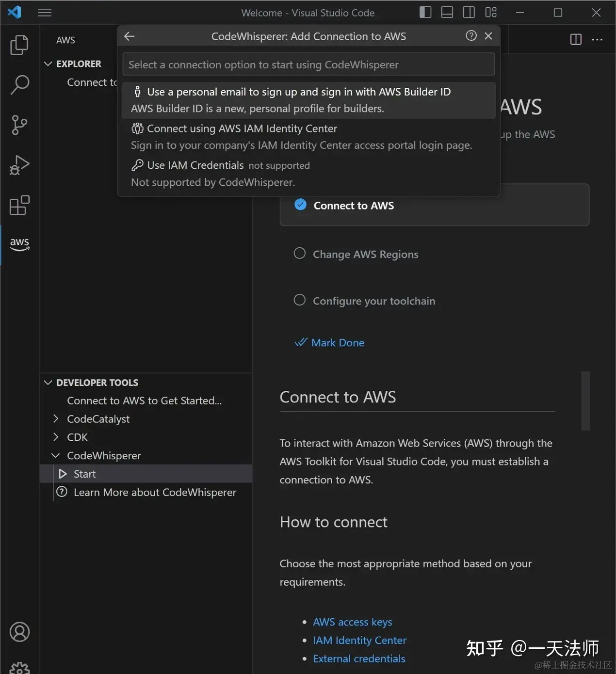Click the Connect to AWS step card title
The width and height of the screenshot is (616, 674).
pyautogui.click(x=354, y=206)
